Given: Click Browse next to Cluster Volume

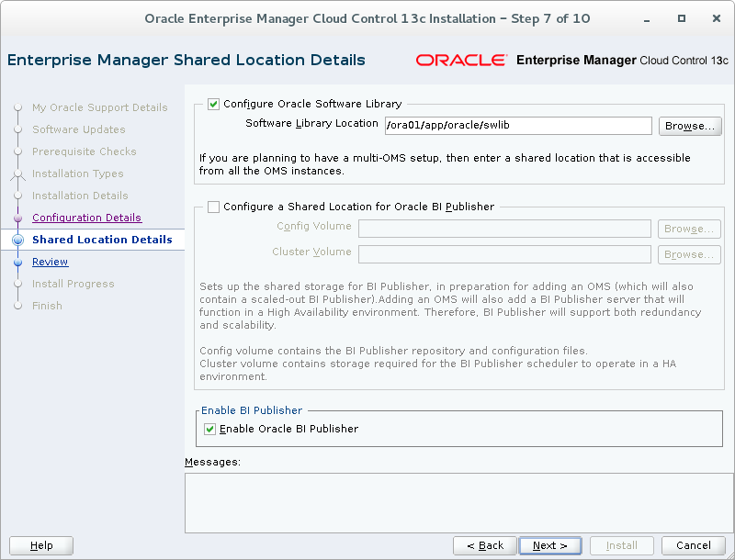Looking at the screenshot, I should (x=689, y=254).
